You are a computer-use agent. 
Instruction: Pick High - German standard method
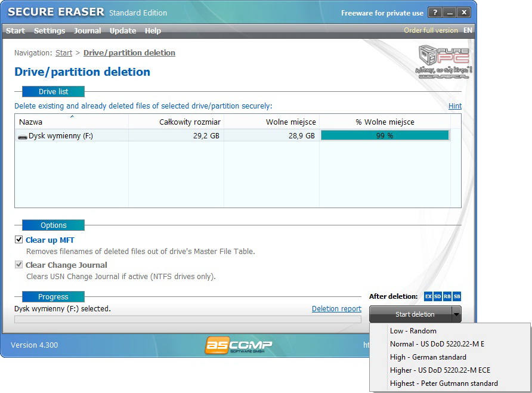pos(428,357)
